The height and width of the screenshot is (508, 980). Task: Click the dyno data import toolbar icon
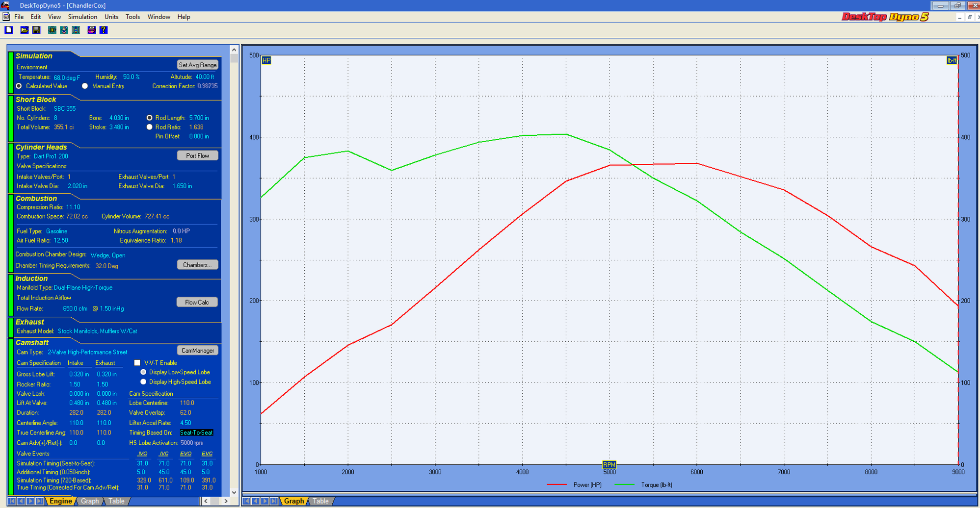coord(76,30)
